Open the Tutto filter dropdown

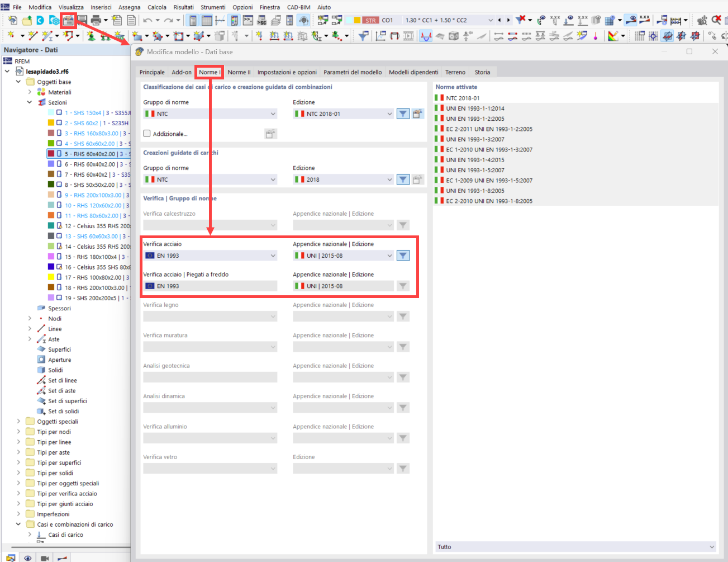click(575, 547)
